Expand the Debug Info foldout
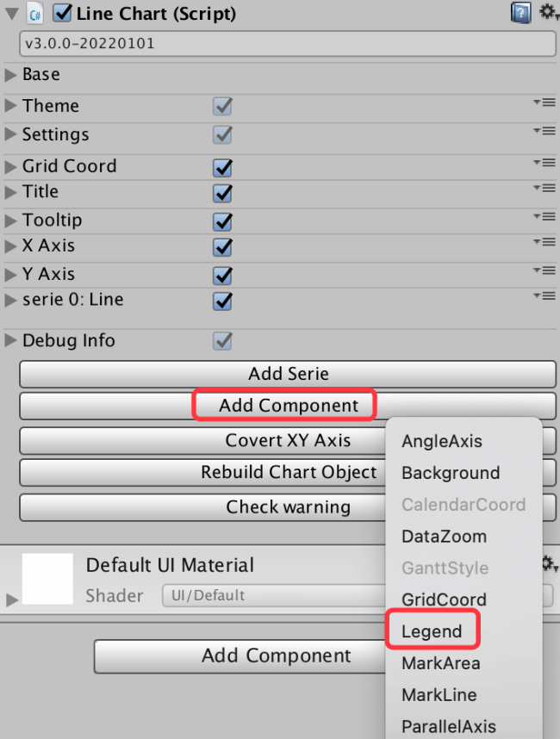Viewport: 560px width, 739px height. click(11, 341)
